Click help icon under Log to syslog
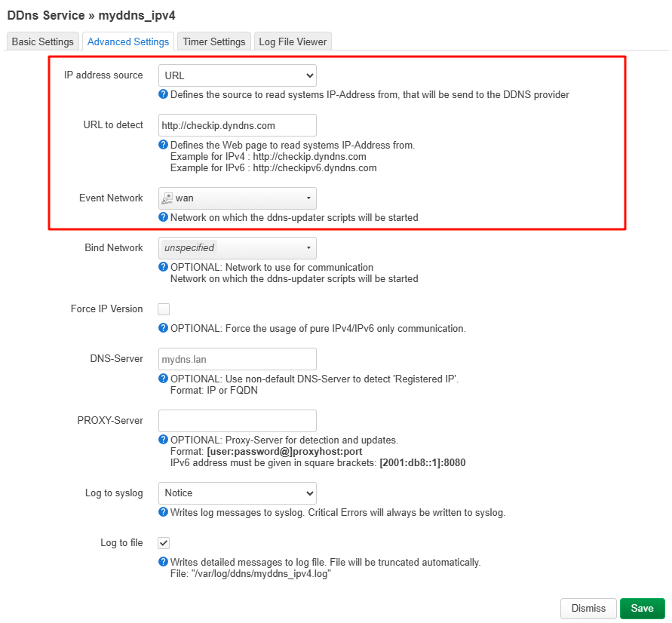 click(163, 512)
